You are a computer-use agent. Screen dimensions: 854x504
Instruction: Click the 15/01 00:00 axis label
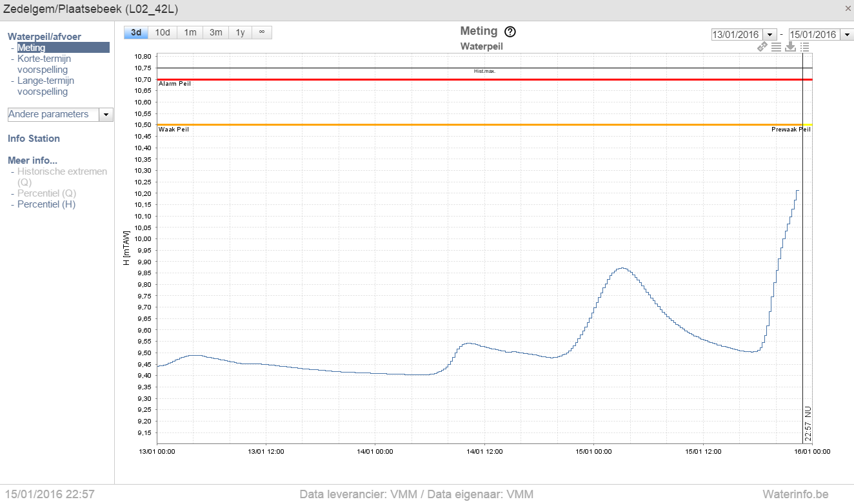point(594,451)
